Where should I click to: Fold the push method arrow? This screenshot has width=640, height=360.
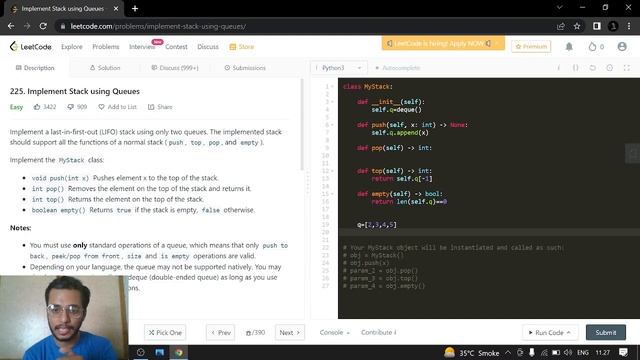332,125
